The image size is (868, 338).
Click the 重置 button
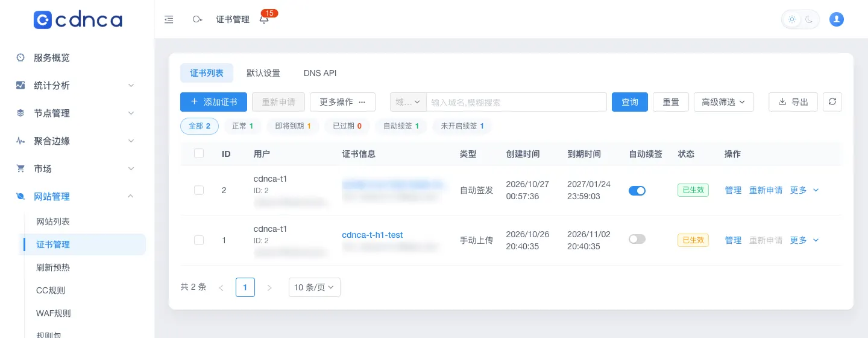tap(671, 102)
